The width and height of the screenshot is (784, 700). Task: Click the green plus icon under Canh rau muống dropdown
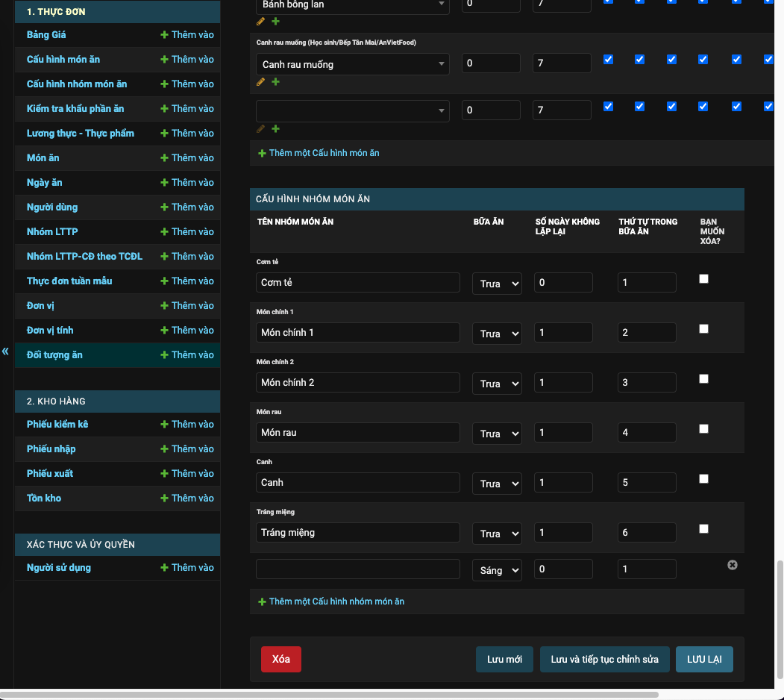(x=275, y=82)
